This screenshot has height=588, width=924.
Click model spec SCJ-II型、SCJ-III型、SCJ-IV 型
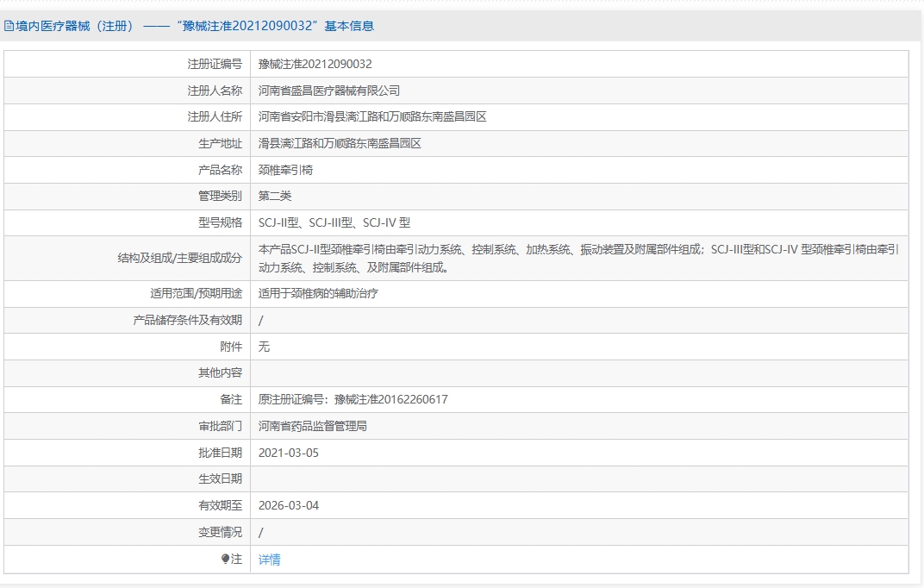pyautogui.click(x=334, y=222)
